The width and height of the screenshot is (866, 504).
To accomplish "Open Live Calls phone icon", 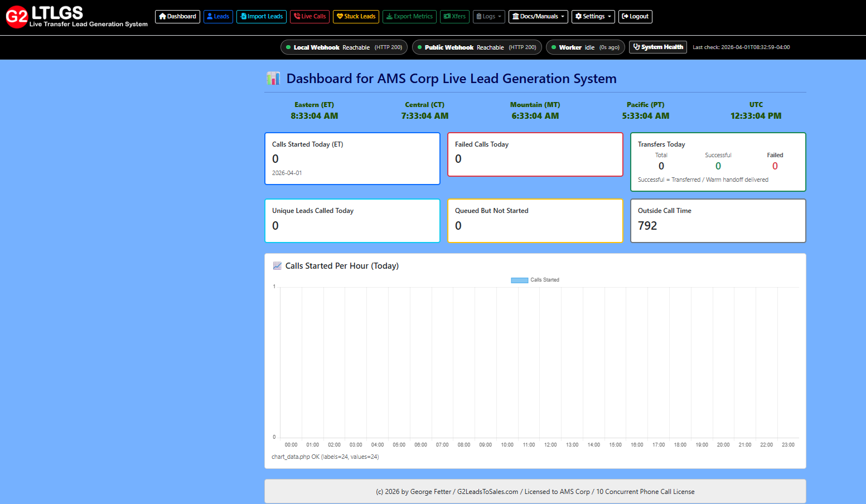I will tap(297, 16).
